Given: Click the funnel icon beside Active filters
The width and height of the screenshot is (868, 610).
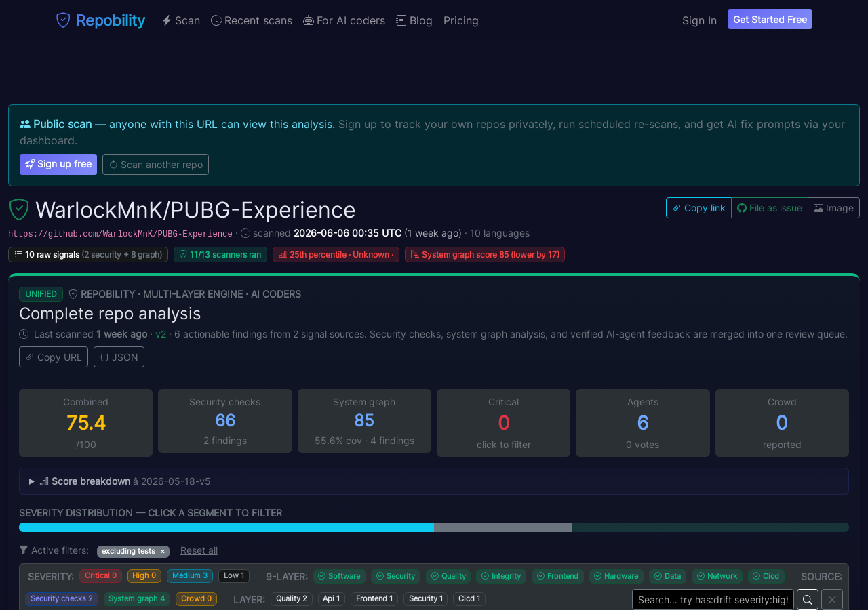Looking at the screenshot, I should point(24,550).
